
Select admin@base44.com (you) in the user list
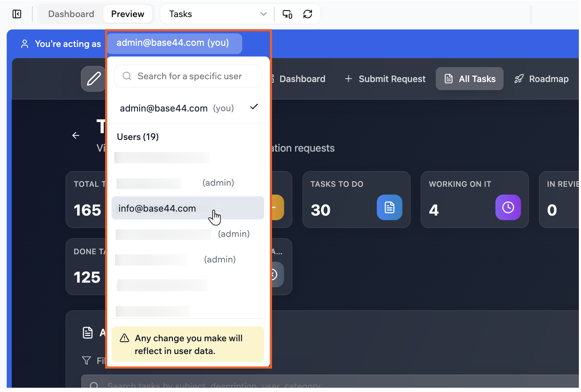pyautogui.click(x=164, y=108)
